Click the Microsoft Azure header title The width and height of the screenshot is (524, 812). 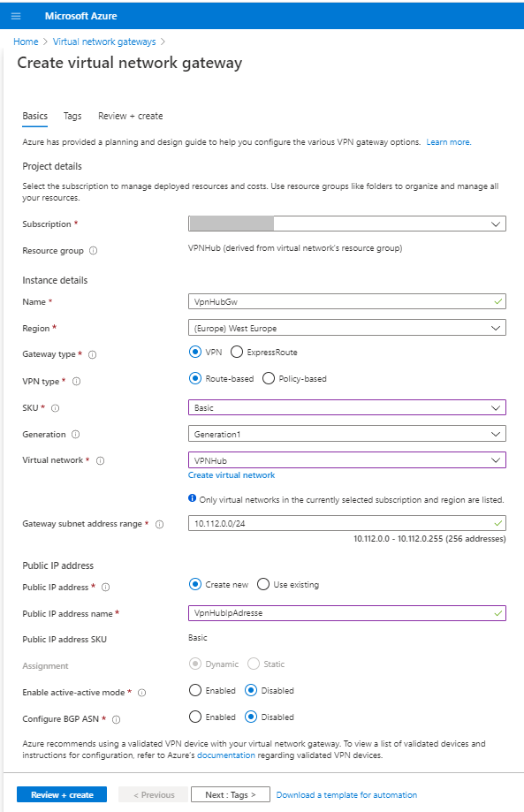point(80,16)
